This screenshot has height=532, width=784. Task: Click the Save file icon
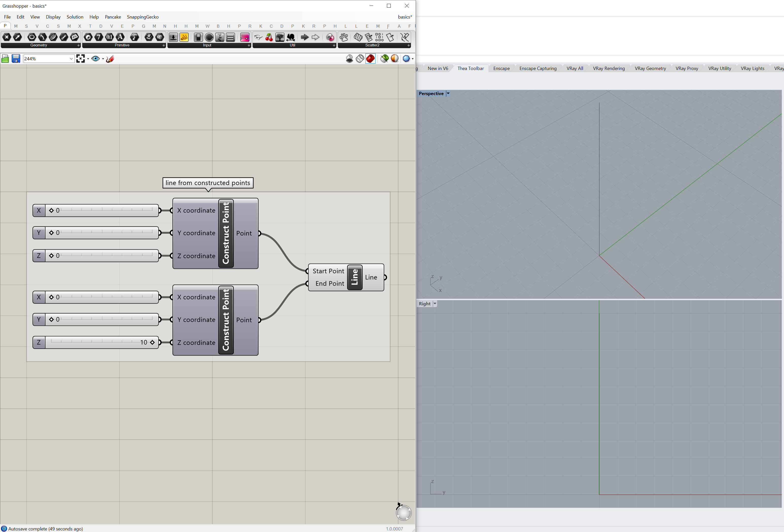coord(15,59)
